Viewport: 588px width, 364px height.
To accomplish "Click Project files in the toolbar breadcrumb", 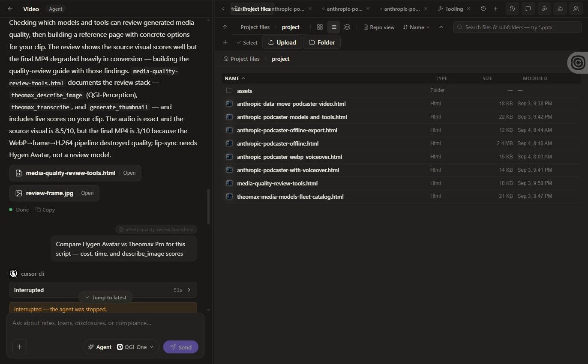I will point(255,27).
